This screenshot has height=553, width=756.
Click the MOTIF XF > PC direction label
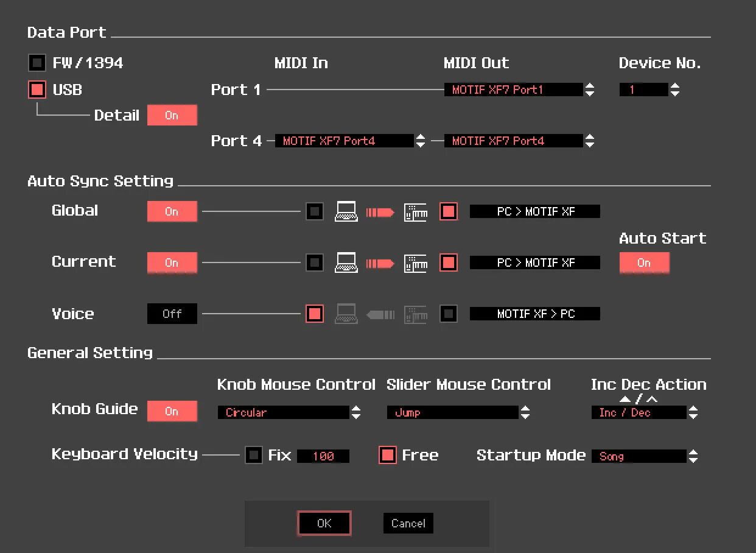click(535, 314)
